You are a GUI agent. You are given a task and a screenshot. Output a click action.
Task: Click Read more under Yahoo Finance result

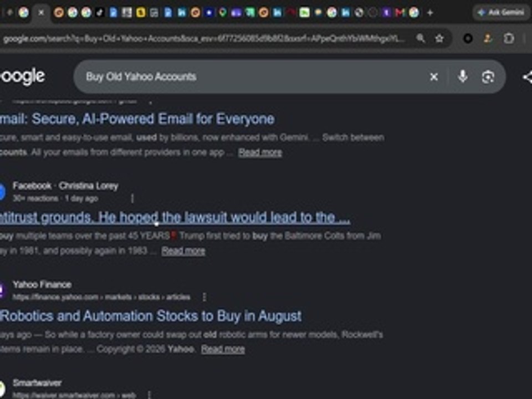click(x=223, y=349)
